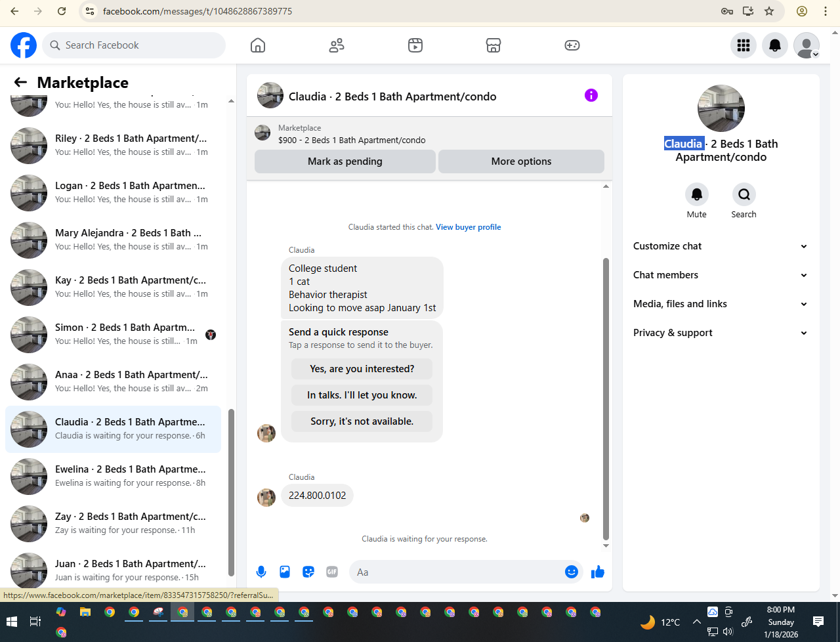This screenshot has height=642, width=840.
Task: Open the Logan conversation
Action: [113, 192]
